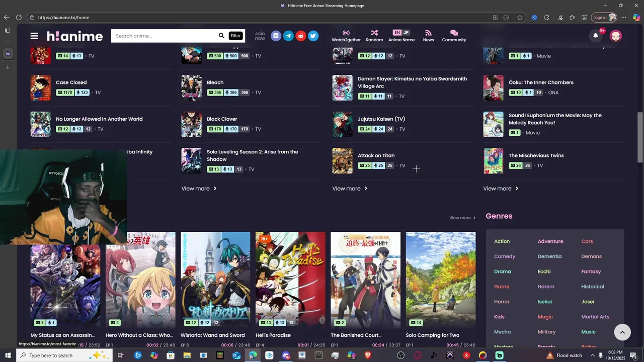644x362 pixels.
Task: Select the Isekai genre
Action: pos(544,302)
